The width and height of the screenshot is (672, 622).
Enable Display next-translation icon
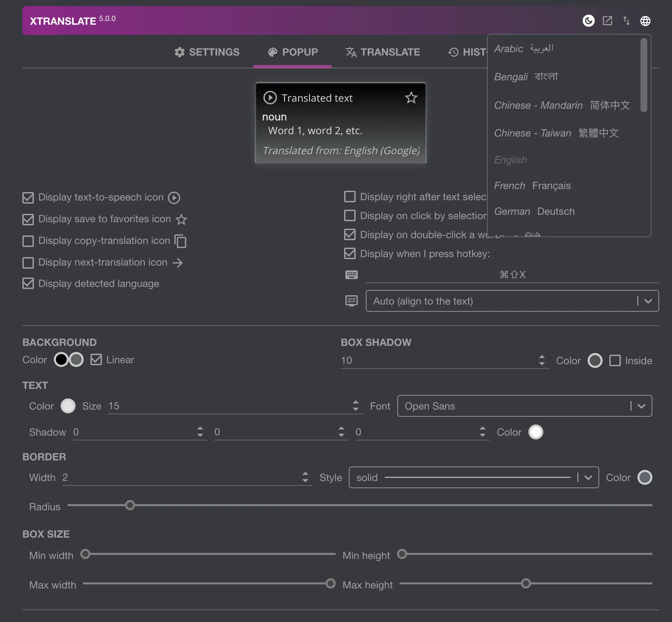click(28, 263)
